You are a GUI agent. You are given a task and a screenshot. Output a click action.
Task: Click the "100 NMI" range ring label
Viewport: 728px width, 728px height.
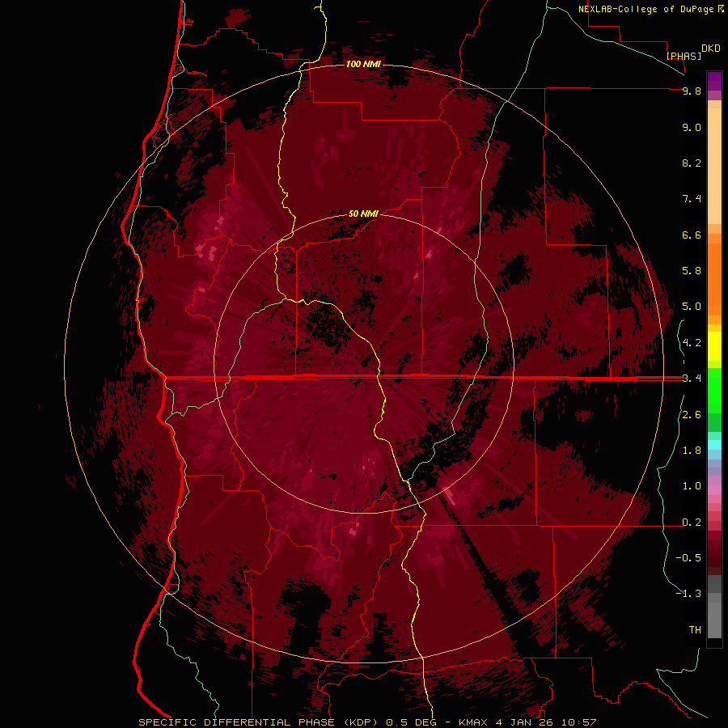[363, 64]
